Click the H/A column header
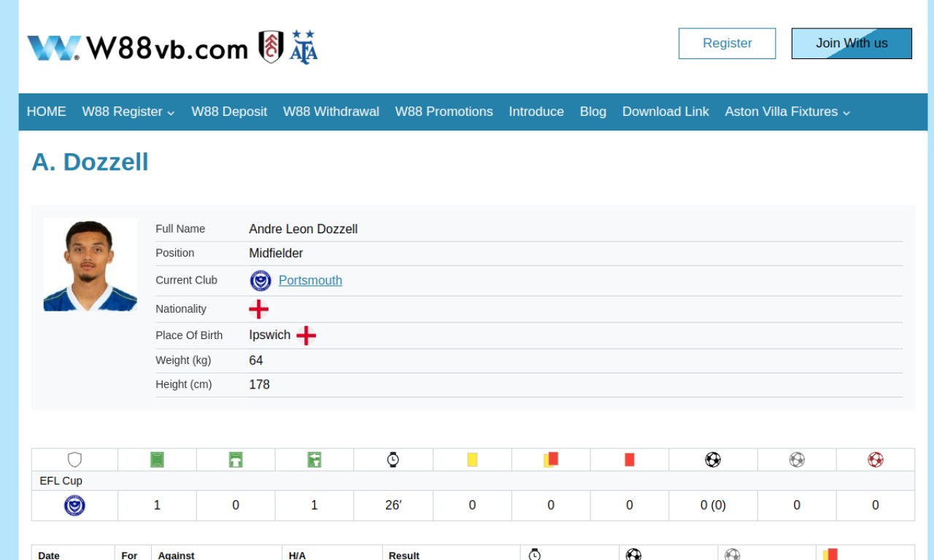This screenshot has height=560, width=934. (x=297, y=556)
